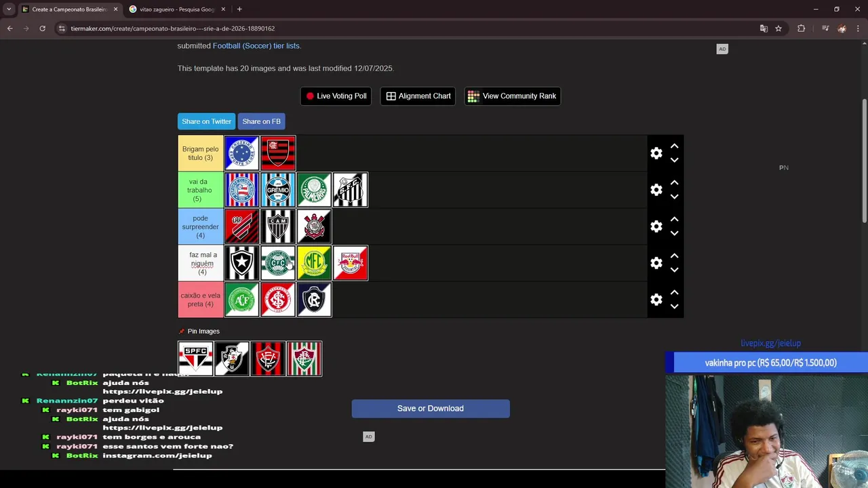The width and height of the screenshot is (868, 488).
Task: Move 'pode surpreender' row up
Action: click(675, 220)
